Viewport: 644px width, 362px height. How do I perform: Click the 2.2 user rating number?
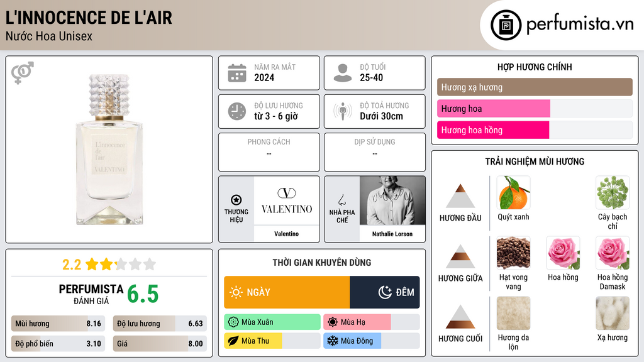[72, 265]
